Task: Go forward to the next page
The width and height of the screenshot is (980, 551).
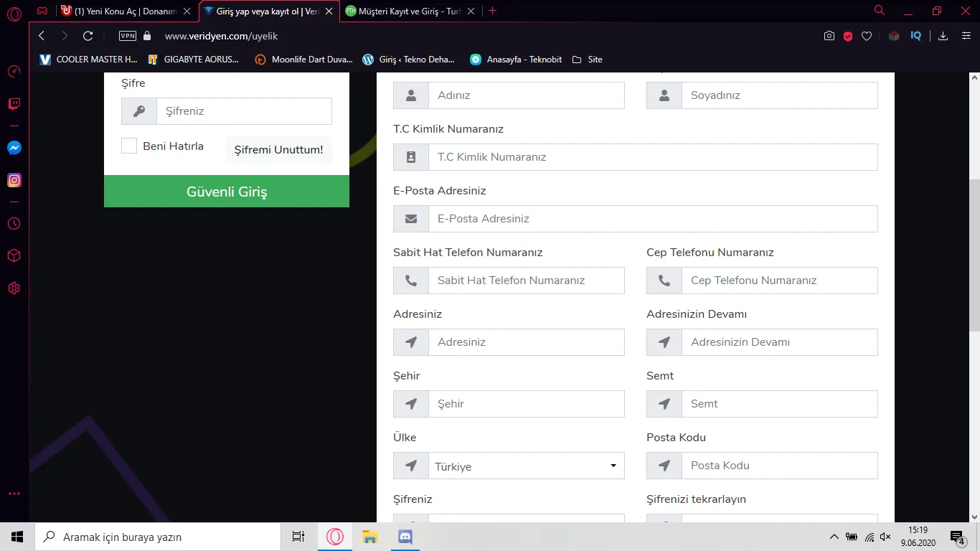Action: point(65,36)
